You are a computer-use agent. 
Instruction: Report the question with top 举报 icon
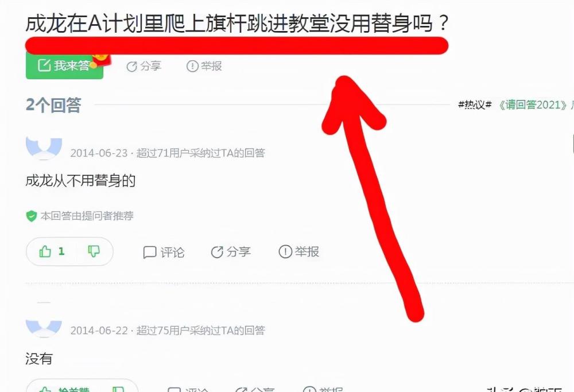[204, 66]
